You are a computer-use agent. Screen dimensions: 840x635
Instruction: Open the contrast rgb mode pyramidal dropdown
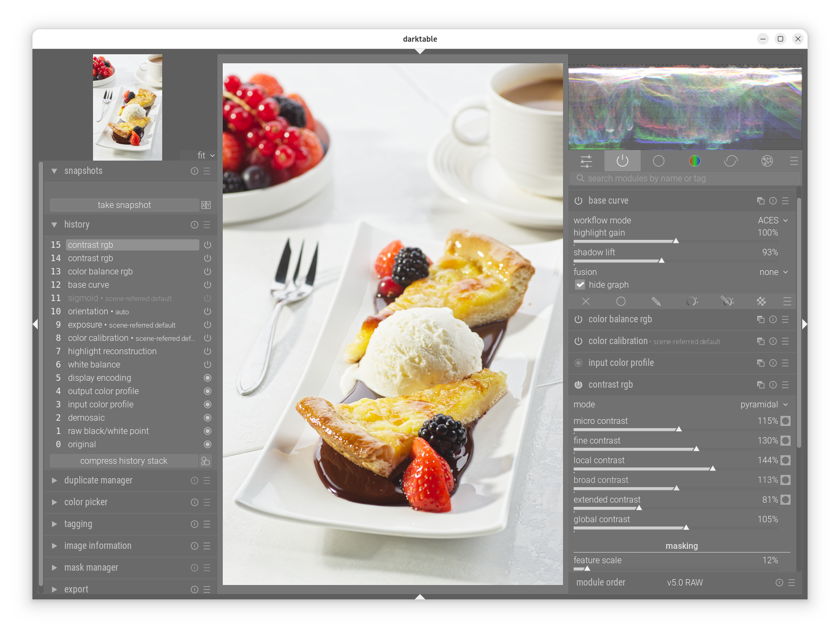coord(764,404)
